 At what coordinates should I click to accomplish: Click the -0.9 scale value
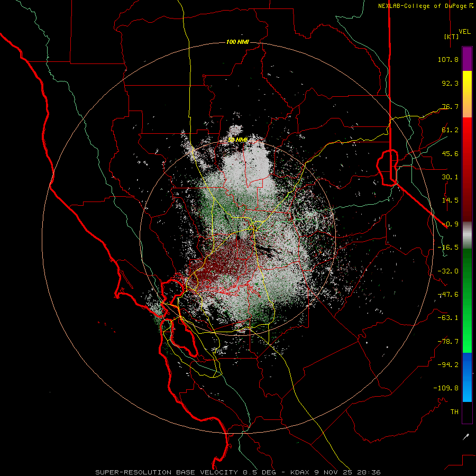450,224
